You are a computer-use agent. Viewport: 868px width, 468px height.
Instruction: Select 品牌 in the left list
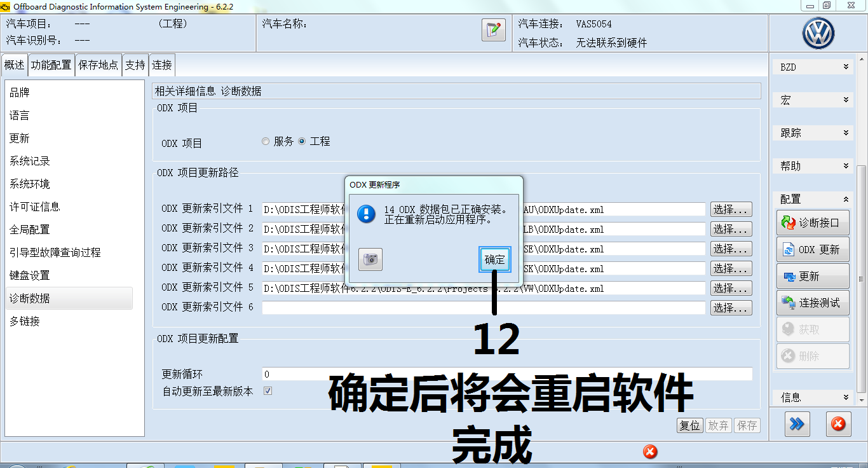click(x=69, y=92)
